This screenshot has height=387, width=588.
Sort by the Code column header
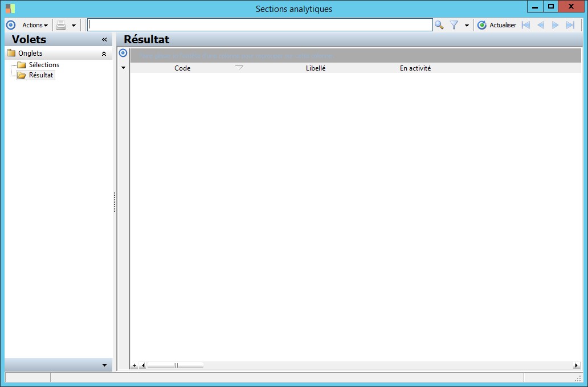tap(182, 68)
